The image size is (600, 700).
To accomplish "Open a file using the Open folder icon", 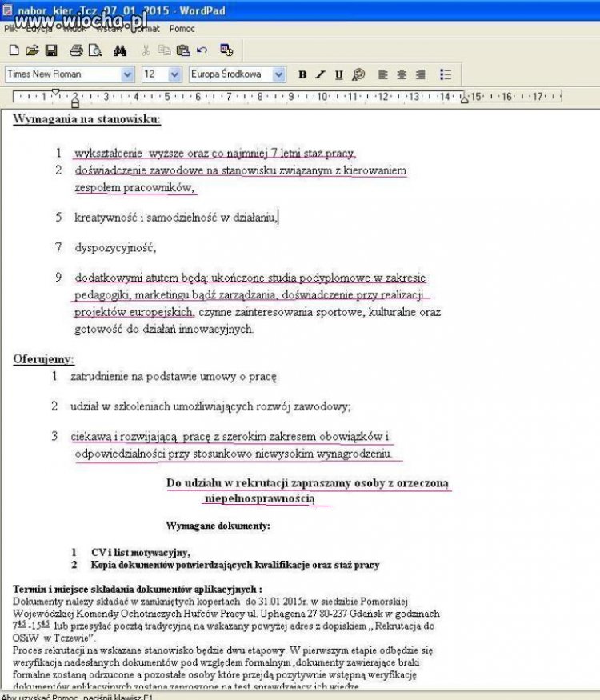I will [32, 50].
